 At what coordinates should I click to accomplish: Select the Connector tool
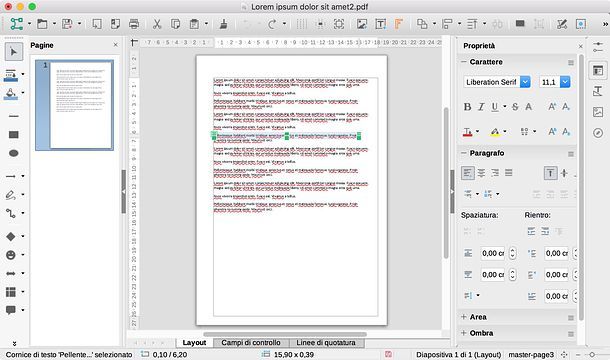(x=11, y=213)
